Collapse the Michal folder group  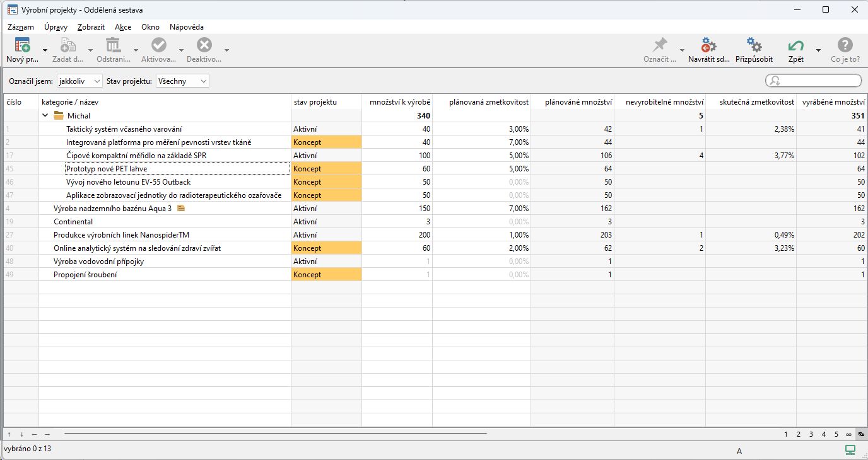(45, 116)
